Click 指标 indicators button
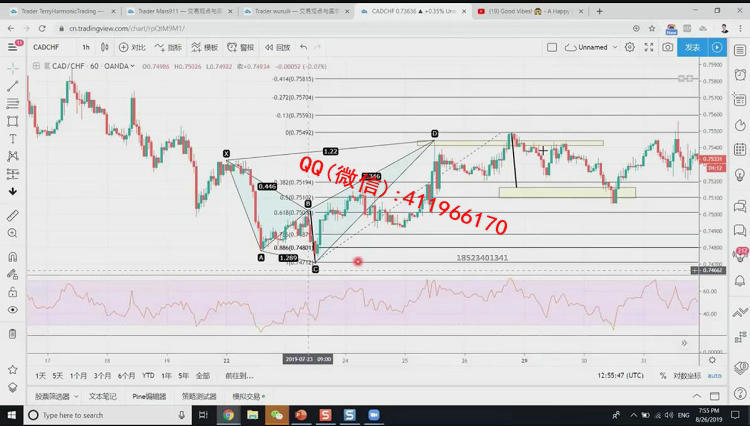750x426 pixels. tap(168, 47)
